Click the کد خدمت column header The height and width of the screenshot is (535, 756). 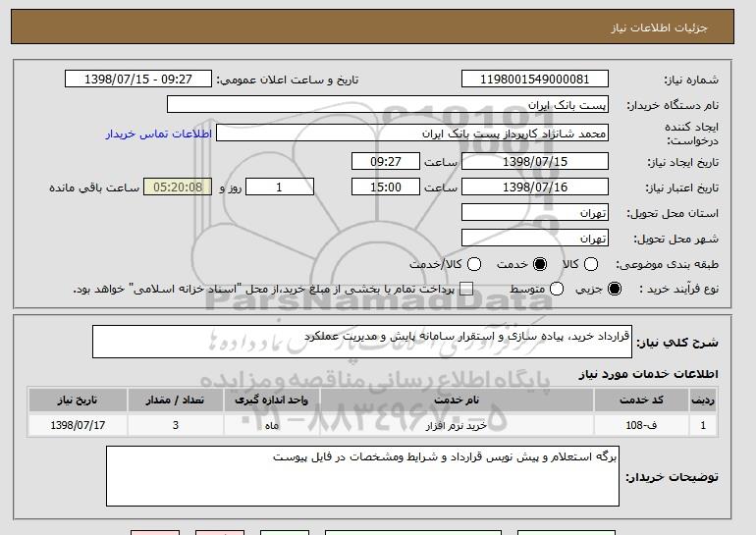(x=641, y=401)
